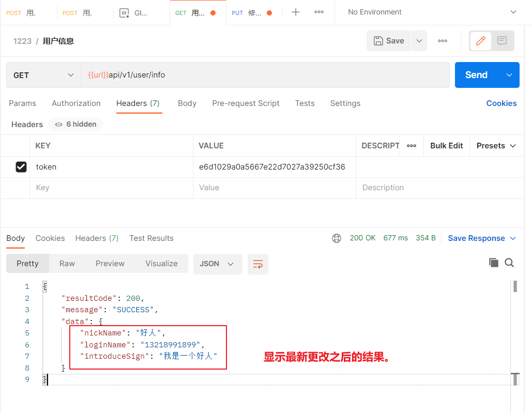Click the network globe icon
The width and height of the screenshot is (532, 413).
[336, 238]
